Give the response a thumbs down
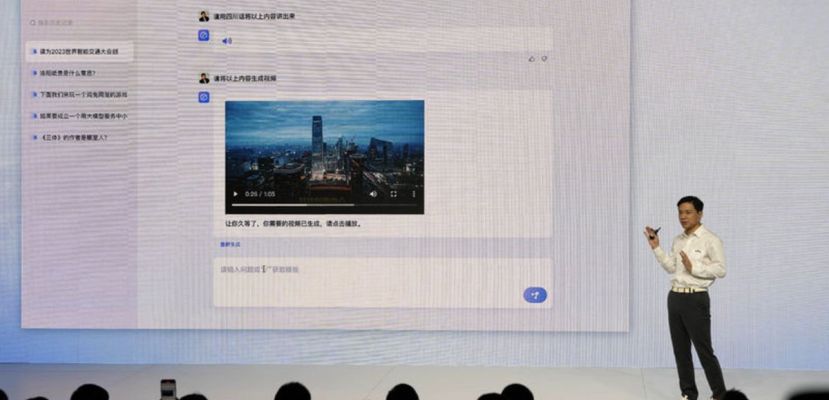The height and width of the screenshot is (400, 829). click(544, 59)
